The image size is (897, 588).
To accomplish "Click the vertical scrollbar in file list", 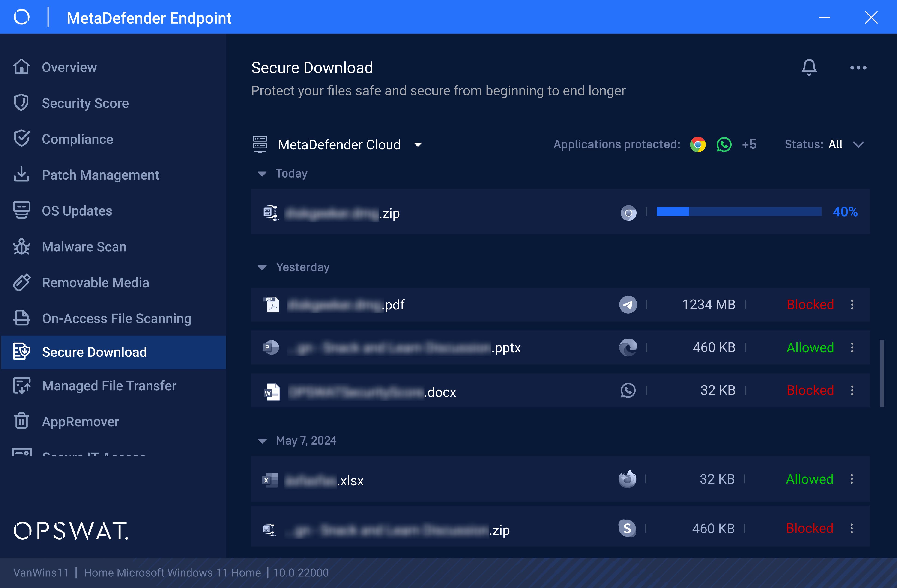I will [882, 373].
